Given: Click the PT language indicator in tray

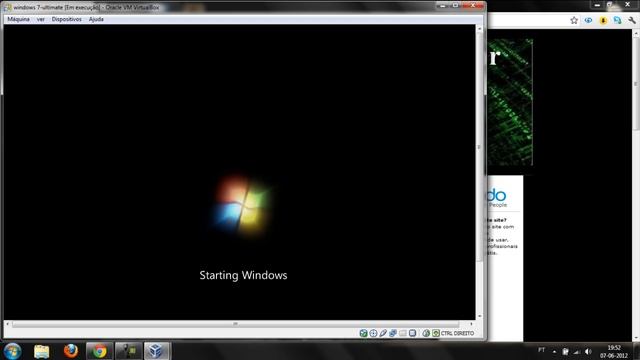Looking at the screenshot, I should tap(541, 350).
